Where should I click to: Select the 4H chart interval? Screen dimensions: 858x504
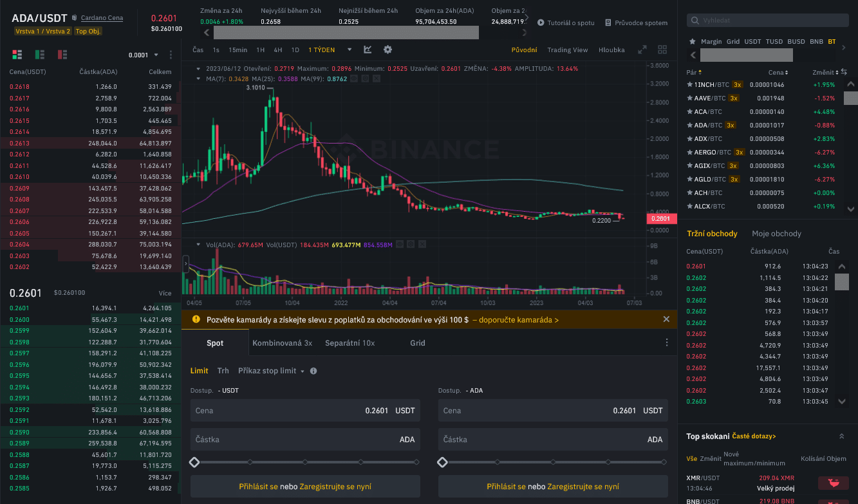pos(278,50)
